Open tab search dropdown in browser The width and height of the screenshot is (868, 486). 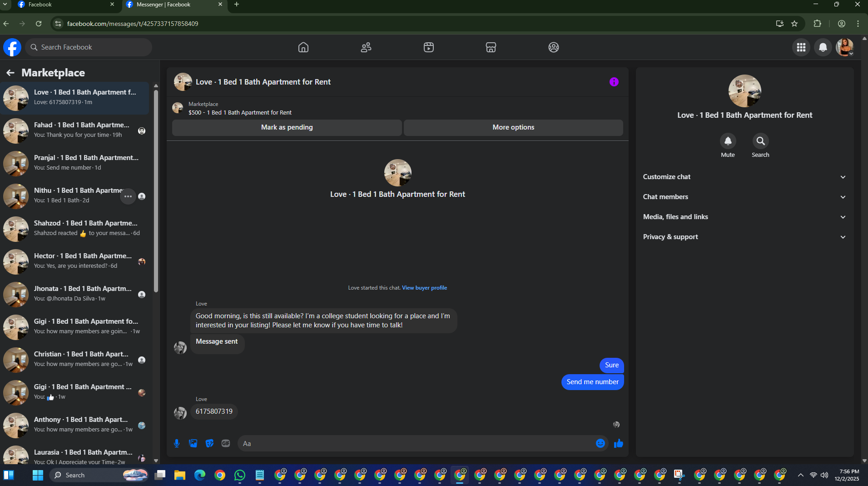[x=5, y=5]
